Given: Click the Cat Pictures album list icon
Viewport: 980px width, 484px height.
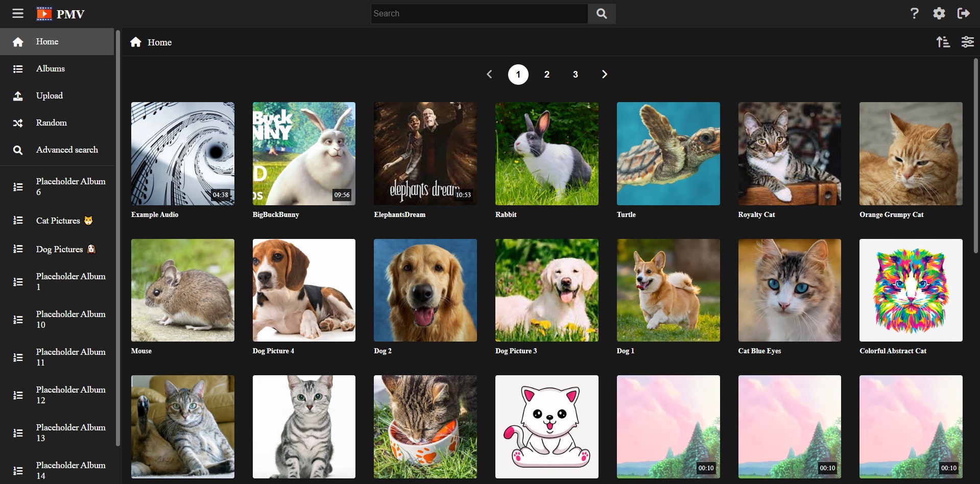Looking at the screenshot, I should click(x=18, y=221).
